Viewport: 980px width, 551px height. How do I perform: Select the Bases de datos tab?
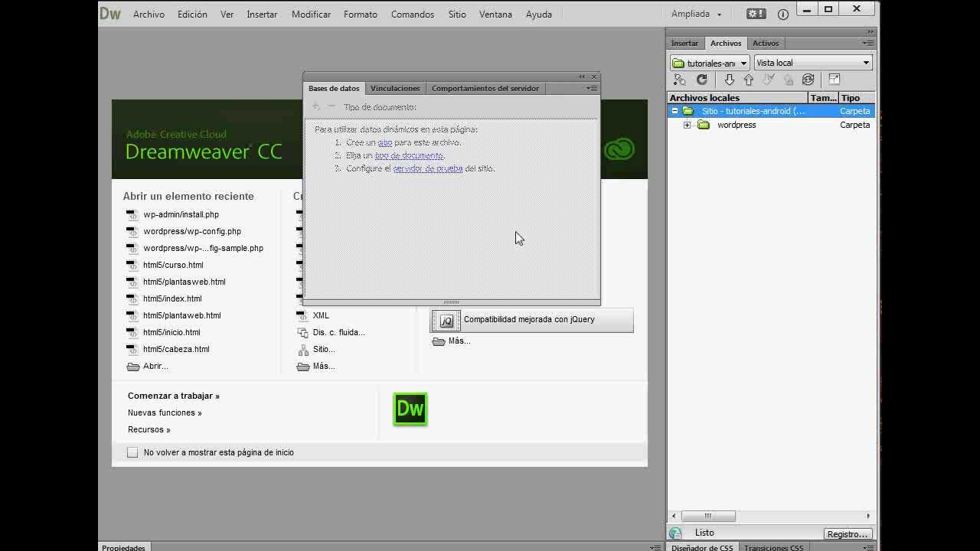click(x=334, y=88)
